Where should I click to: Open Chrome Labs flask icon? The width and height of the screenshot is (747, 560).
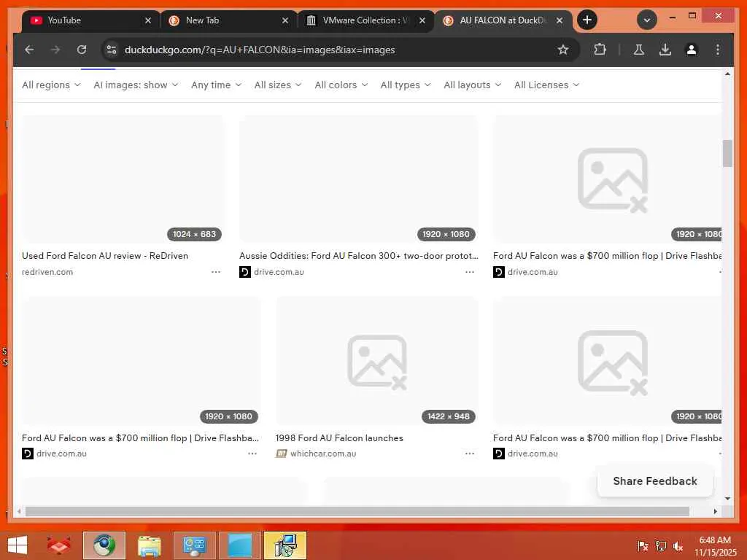coord(639,50)
